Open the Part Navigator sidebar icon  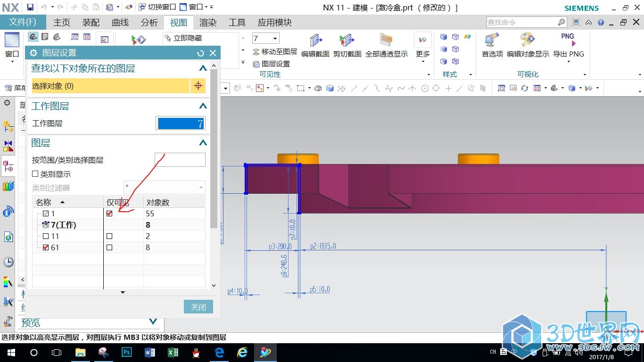pos(8,166)
